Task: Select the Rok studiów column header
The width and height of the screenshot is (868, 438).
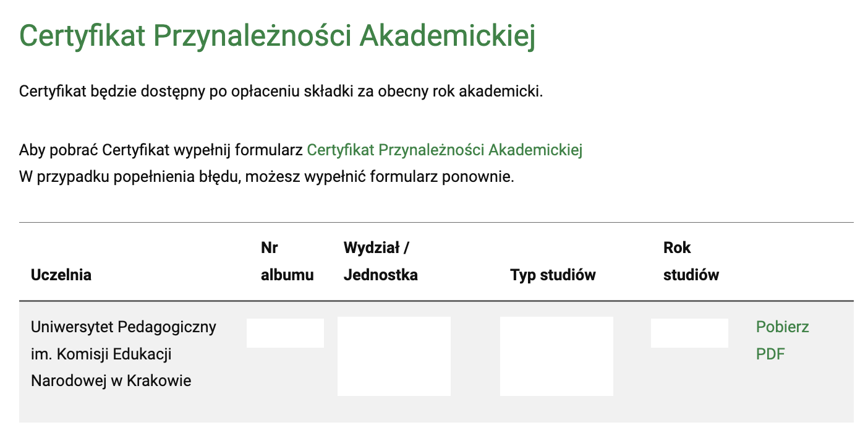Action: click(691, 262)
